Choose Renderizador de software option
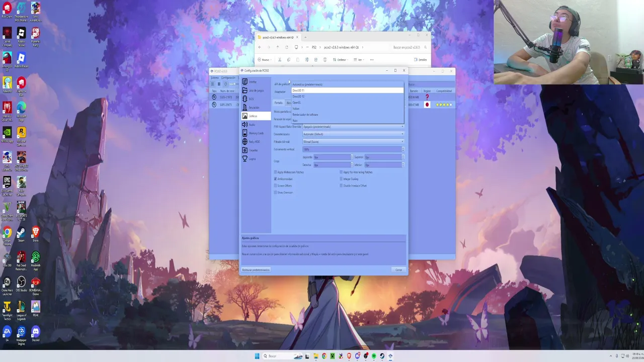644x362 pixels. click(x=348, y=115)
